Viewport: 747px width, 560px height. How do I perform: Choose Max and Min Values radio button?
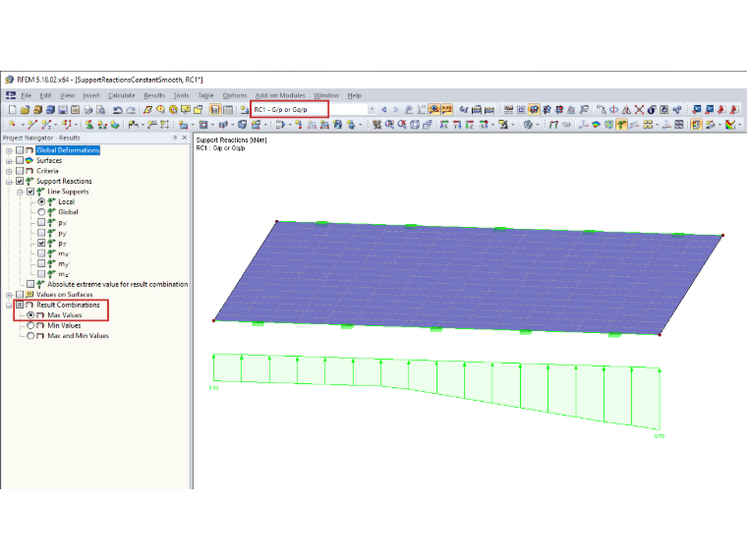[x=30, y=336]
